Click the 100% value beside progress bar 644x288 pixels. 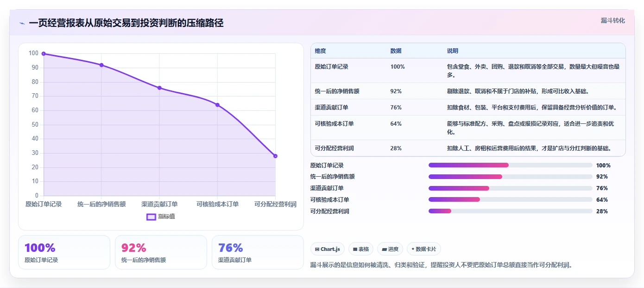coord(603,166)
